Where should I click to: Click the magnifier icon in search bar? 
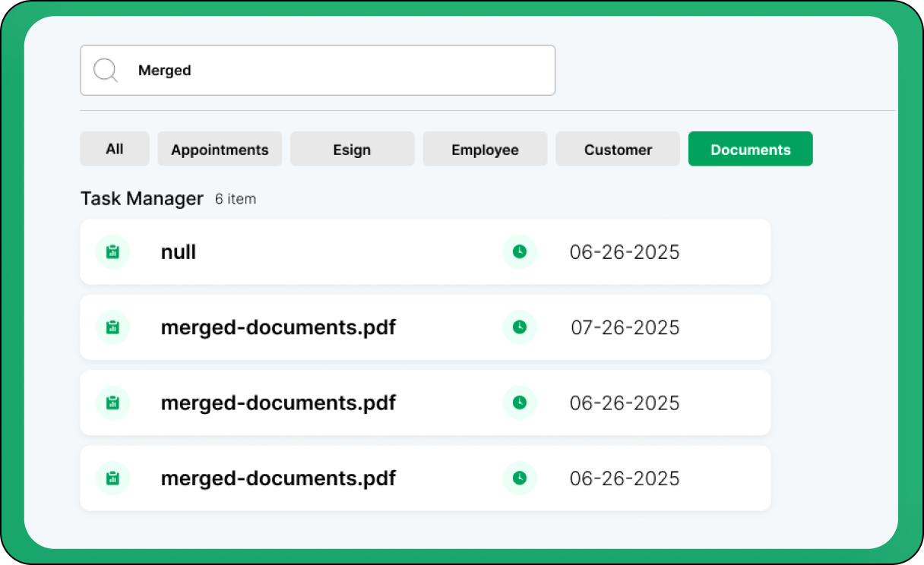[x=106, y=71]
